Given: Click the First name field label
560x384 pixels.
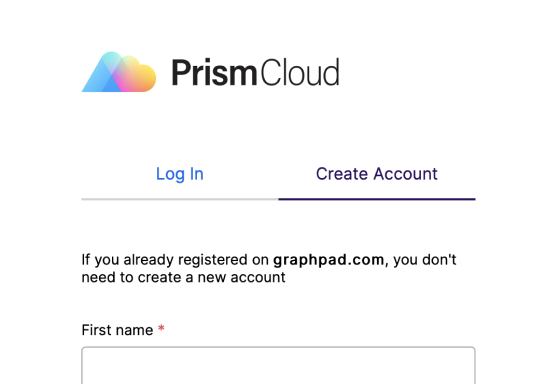Looking at the screenshot, I should [117, 330].
